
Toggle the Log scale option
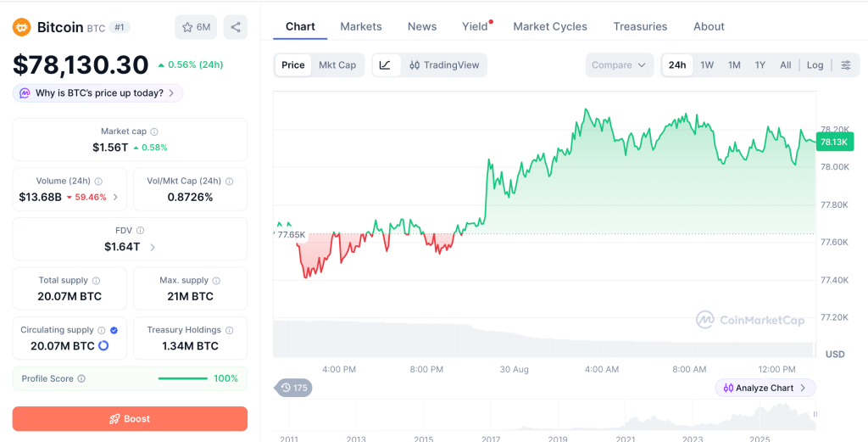(x=815, y=64)
